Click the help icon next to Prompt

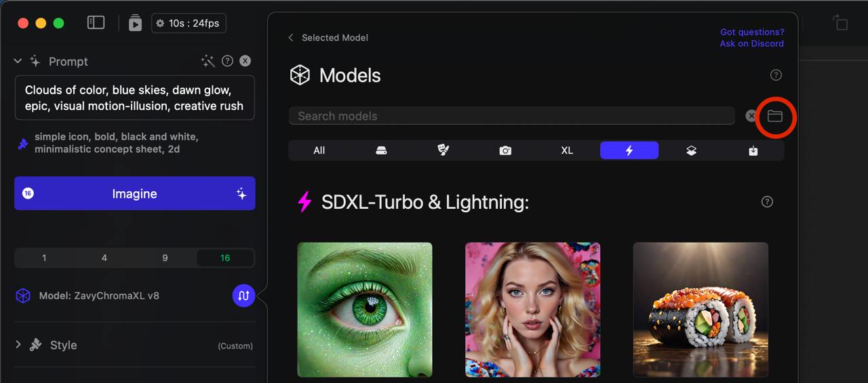[228, 61]
